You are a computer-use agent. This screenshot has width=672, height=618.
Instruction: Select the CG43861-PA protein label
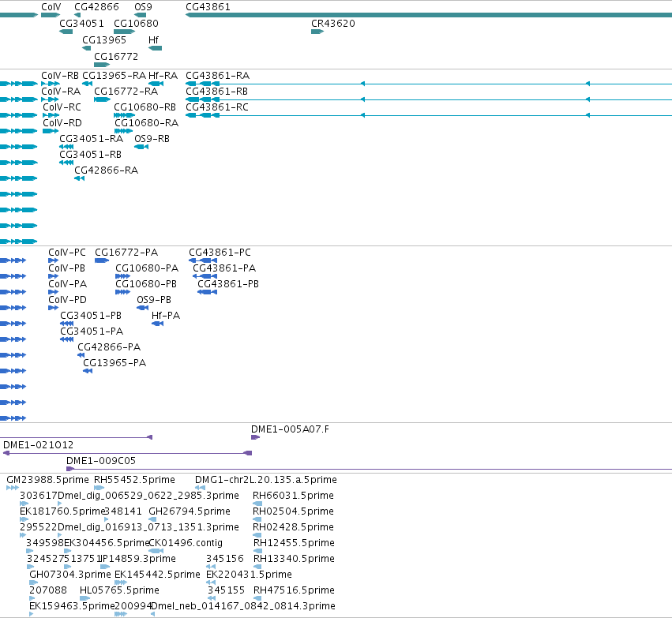coord(224,268)
